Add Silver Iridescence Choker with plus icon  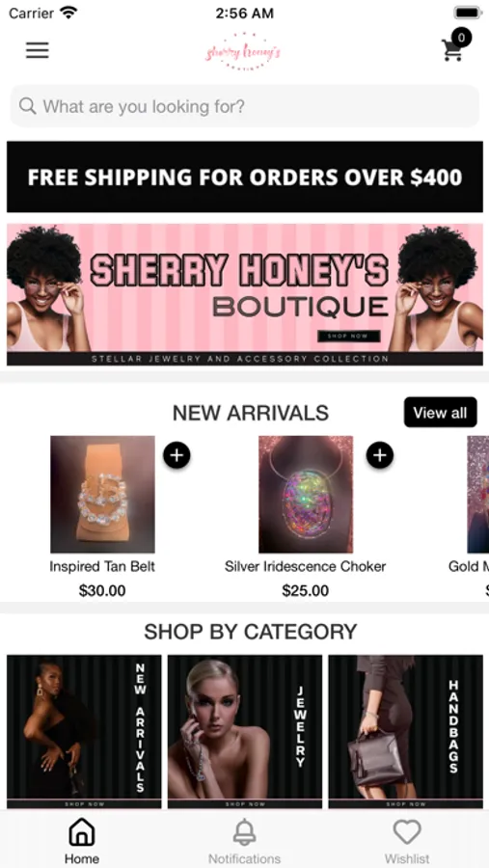coord(380,455)
